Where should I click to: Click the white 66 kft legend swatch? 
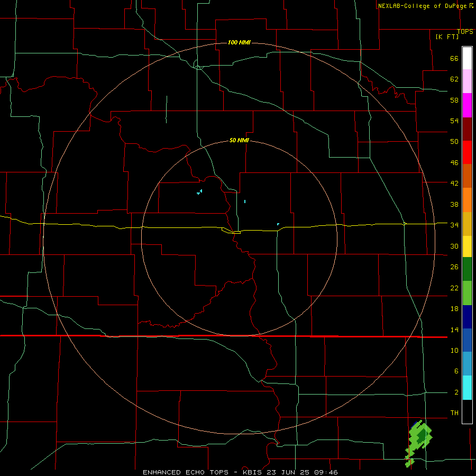click(x=467, y=58)
